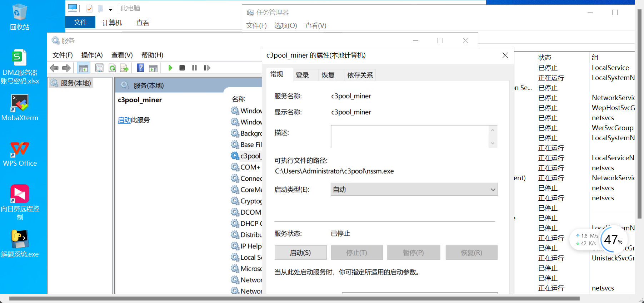The image size is (644, 303).
Task: Select Recycle Bin desktop icon
Action: coord(20,17)
